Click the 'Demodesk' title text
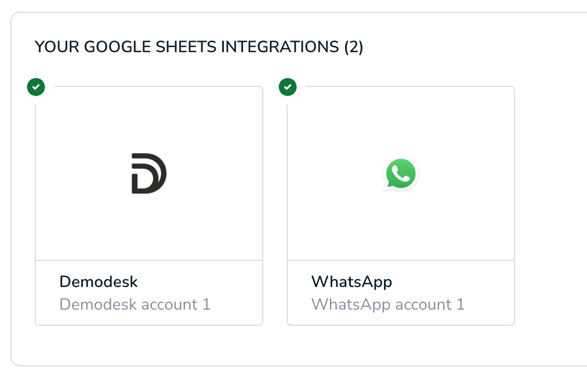 click(x=98, y=282)
